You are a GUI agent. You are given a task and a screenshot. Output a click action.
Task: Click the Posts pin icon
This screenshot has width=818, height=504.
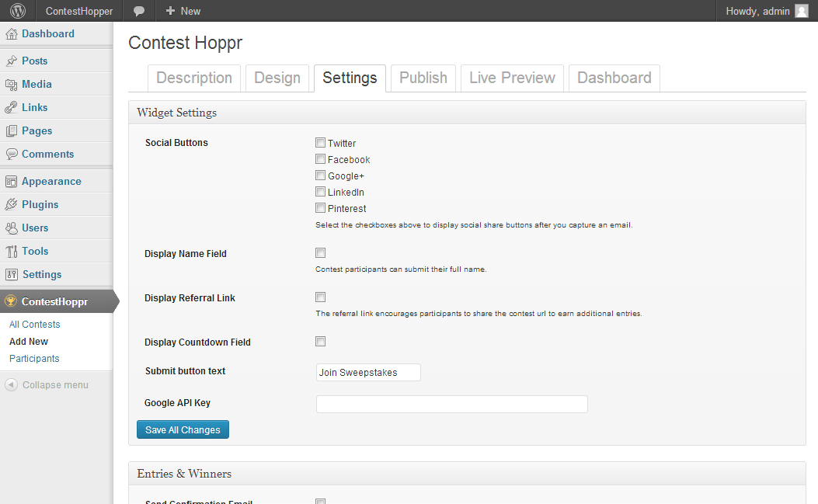point(11,61)
